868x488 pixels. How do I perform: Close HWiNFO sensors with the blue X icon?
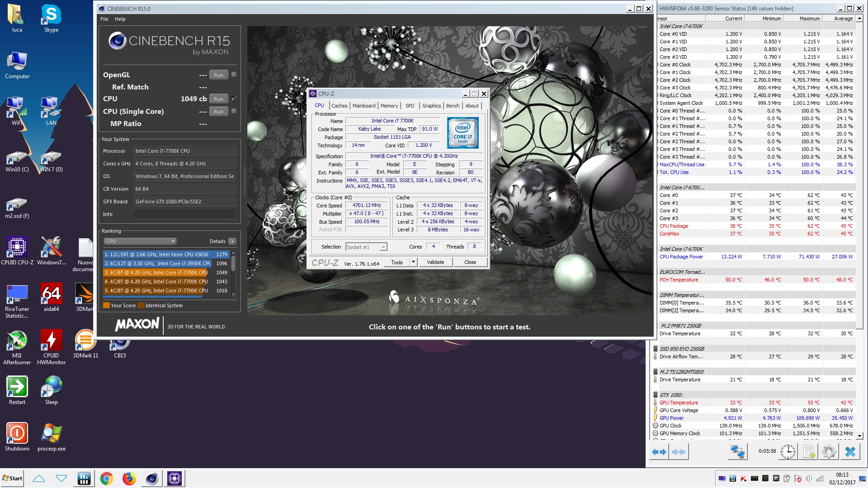(850, 452)
